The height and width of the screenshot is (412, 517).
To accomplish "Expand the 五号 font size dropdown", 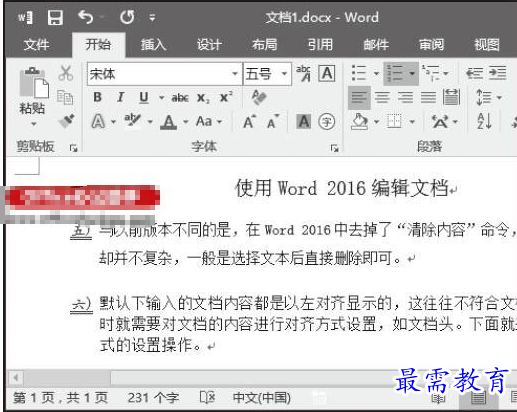I will pos(284,74).
